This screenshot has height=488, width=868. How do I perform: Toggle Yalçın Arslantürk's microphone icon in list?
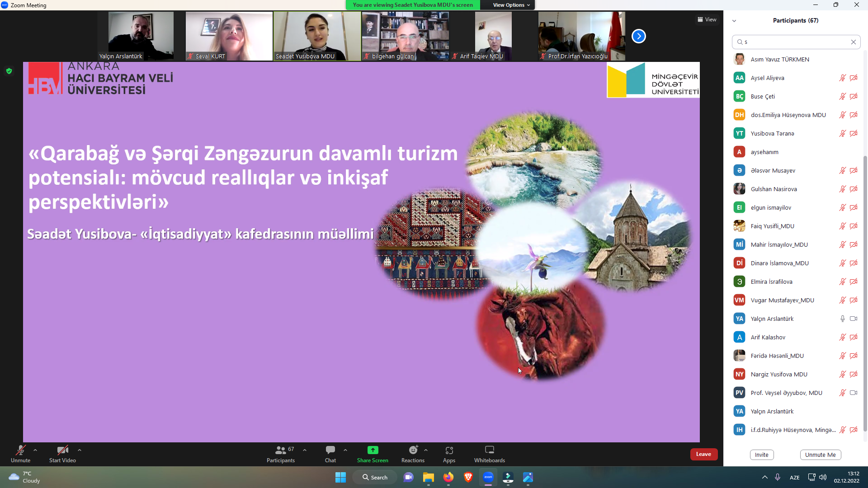(x=842, y=319)
